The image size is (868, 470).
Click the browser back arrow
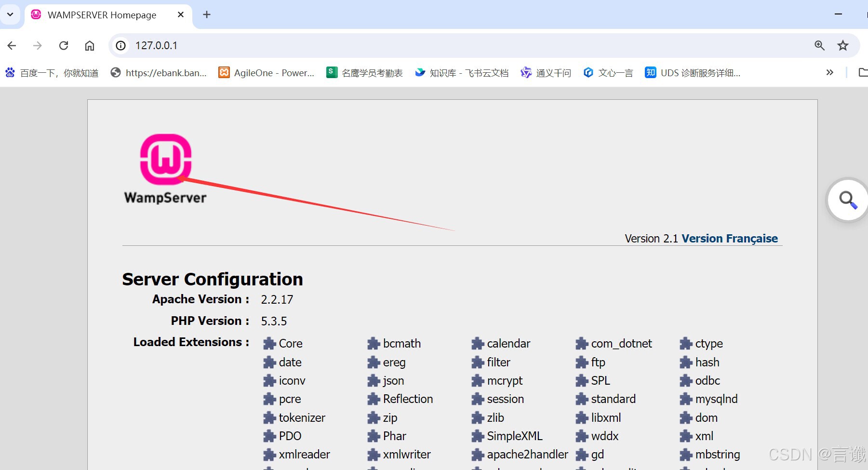pyautogui.click(x=12, y=45)
